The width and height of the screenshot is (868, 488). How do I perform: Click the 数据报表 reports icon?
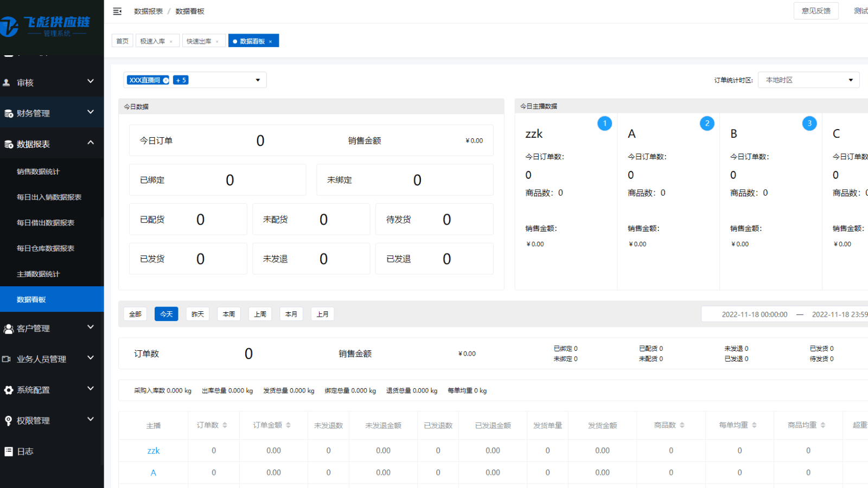coord(8,144)
